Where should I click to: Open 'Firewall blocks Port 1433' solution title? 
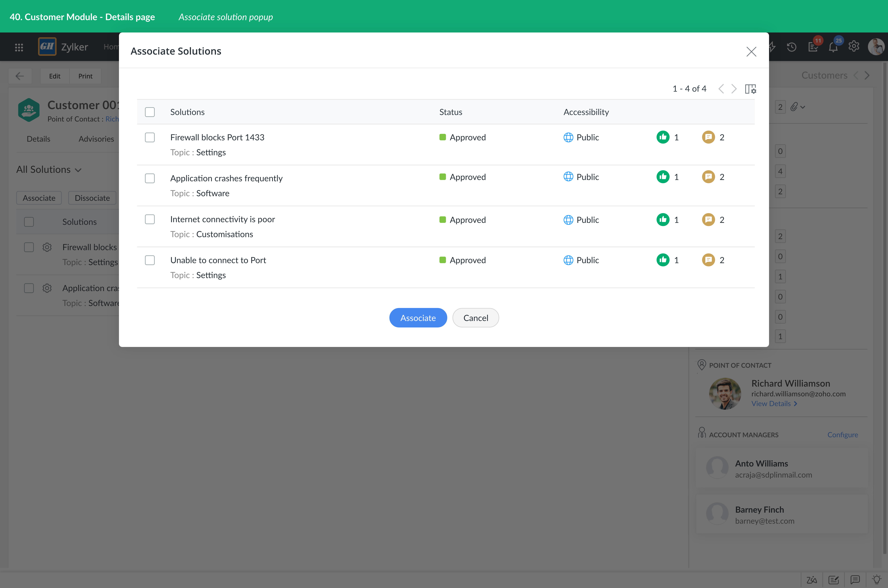click(x=217, y=137)
